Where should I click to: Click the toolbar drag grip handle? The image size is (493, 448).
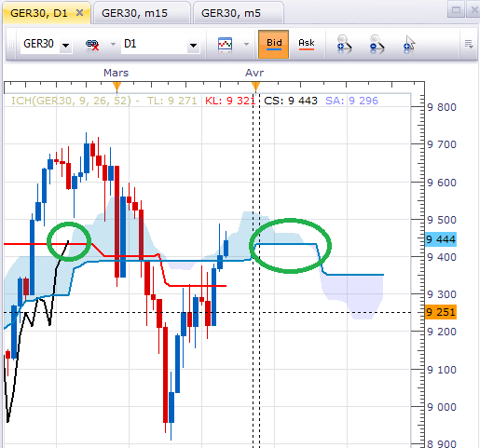click(10, 44)
